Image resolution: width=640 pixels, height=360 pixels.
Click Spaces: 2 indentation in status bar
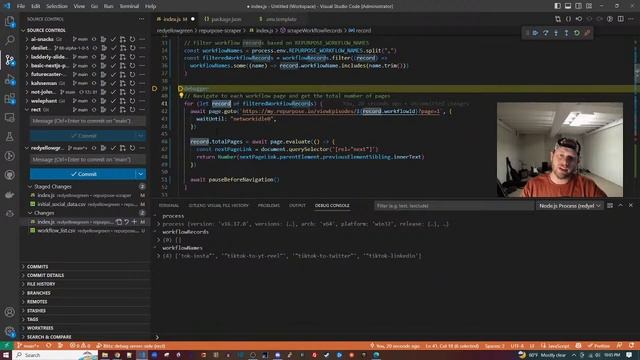coord(494,346)
